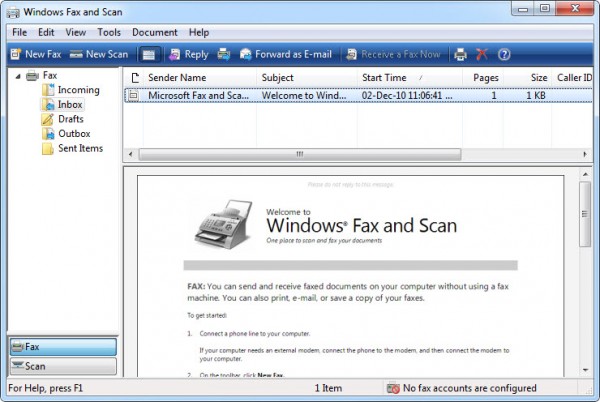Click the fax machine image in preview

(223, 224)
